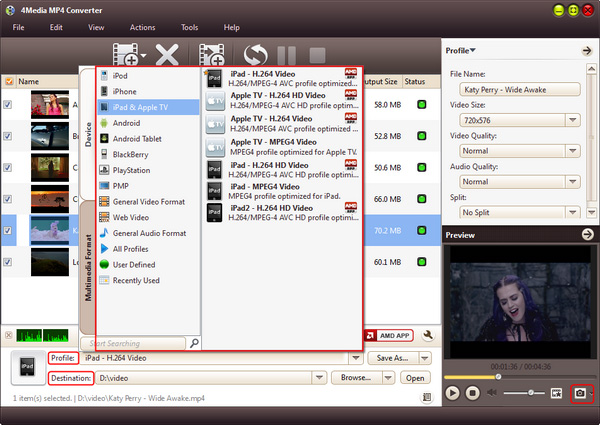The width and height of the screenshot is (600, 425).
Task: Click the Open destination folder button
Action: [x=414, y=378]
